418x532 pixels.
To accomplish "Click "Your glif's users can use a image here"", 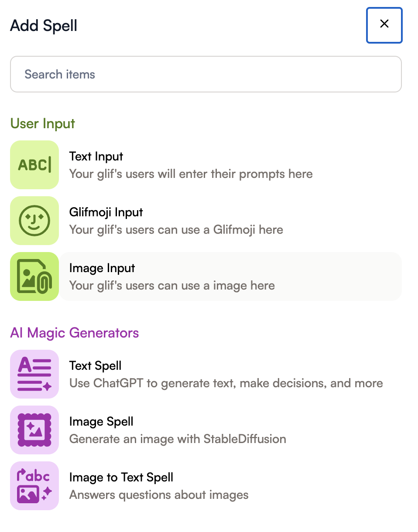I will pyautogui.click(x=172, y=286).
